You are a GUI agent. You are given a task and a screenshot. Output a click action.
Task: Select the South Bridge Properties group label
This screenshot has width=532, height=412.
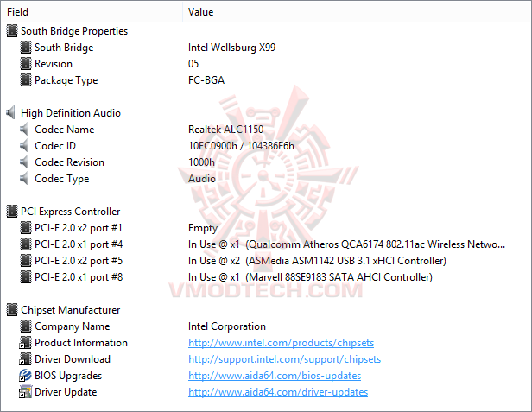pyautogui.click(x=74, y=31)
